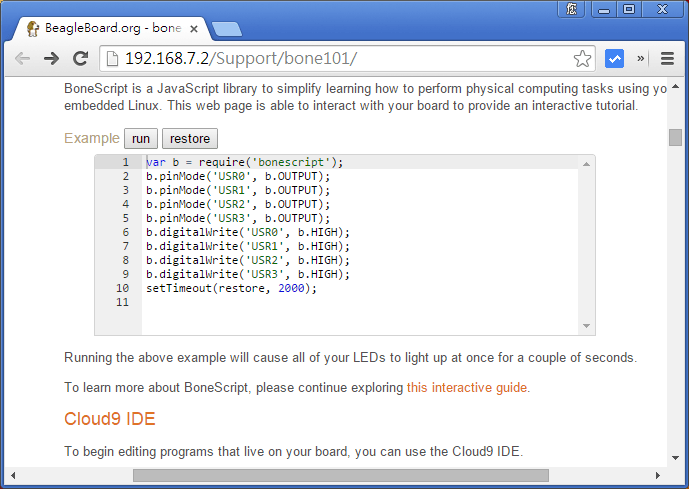The width and height of the screenshot is (689, 489).
Task: Click the code editor's scroll down arrow
Action: click(586, 326)
